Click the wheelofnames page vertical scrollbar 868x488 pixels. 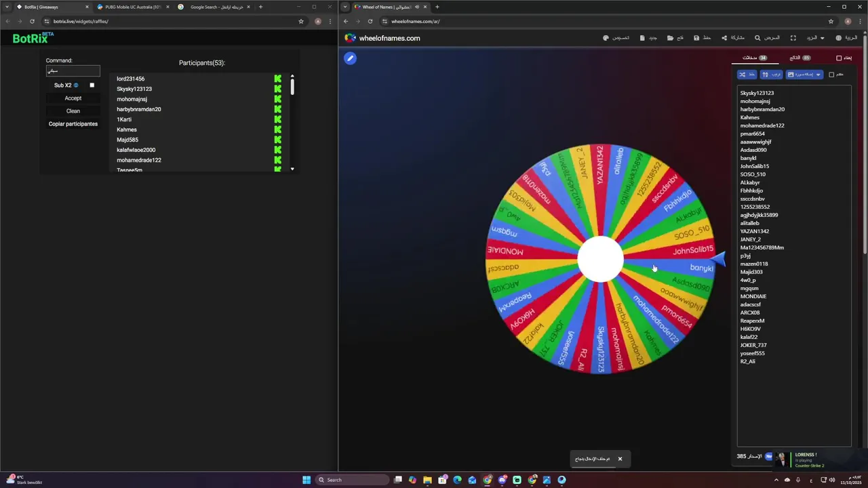click(865, 146)
